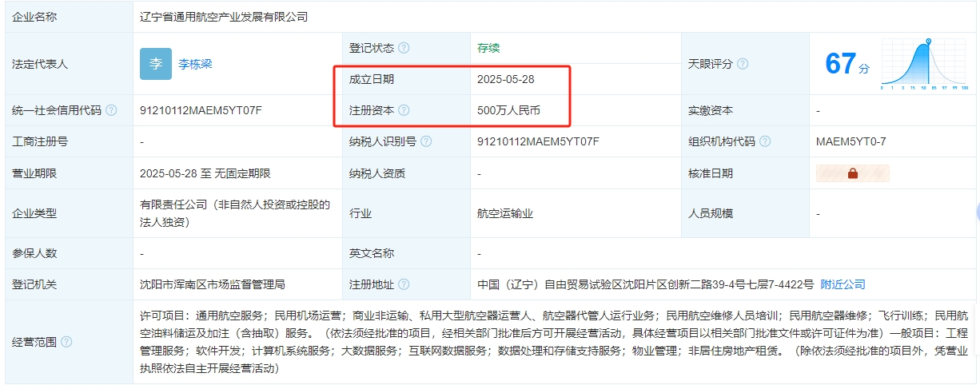Select the 纳税人识别号 value 91210112MAEM5YT07F

click(538, 141)
